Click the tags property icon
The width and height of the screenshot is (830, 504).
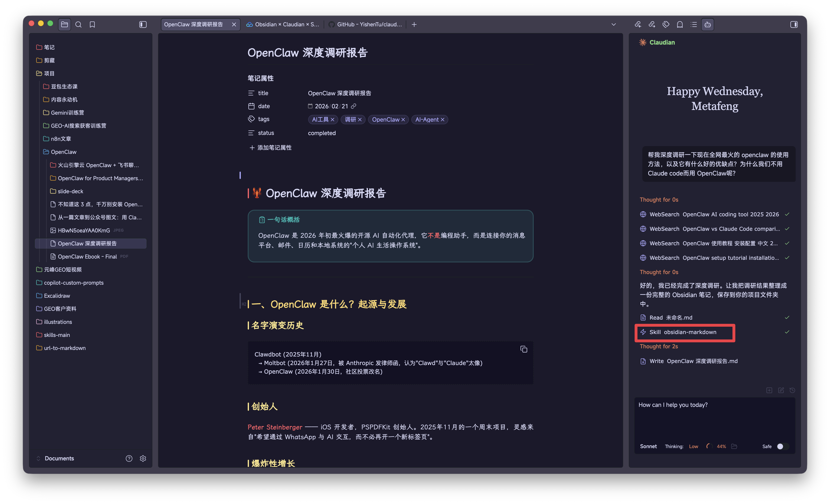click(251, 119)
